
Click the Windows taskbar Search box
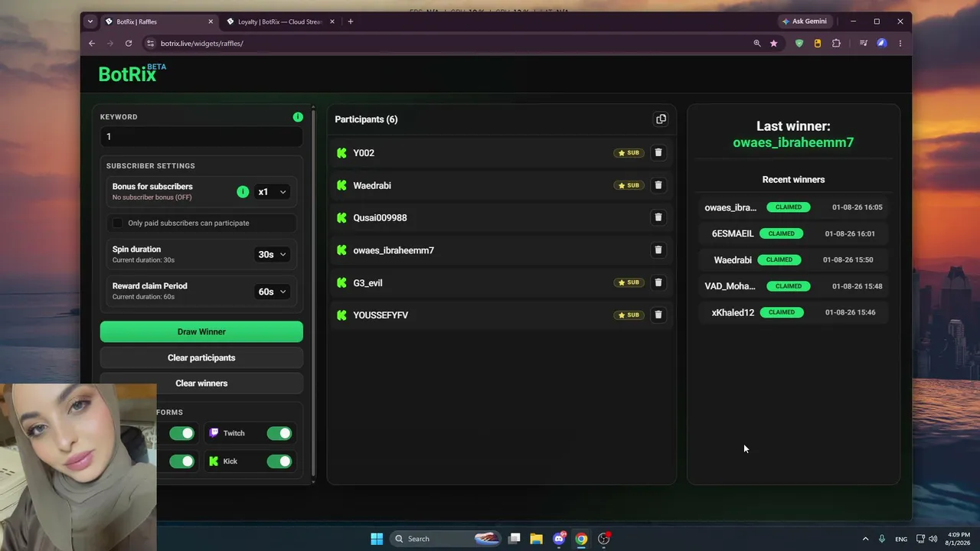(x=447, y=539)
